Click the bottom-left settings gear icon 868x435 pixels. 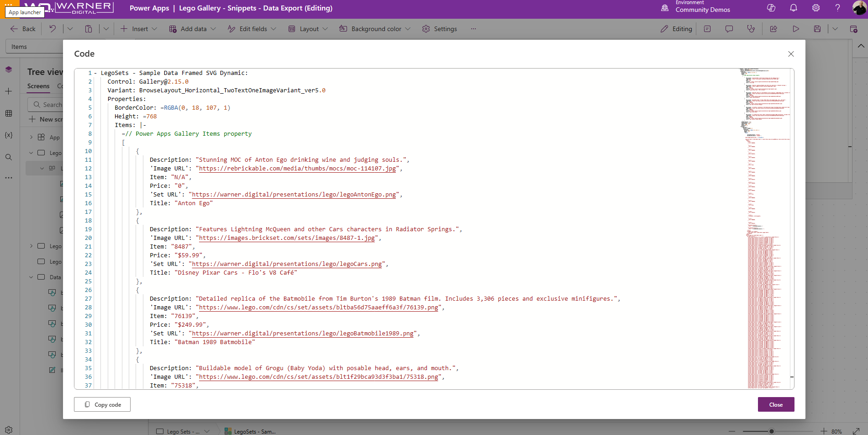click(9, 430)
